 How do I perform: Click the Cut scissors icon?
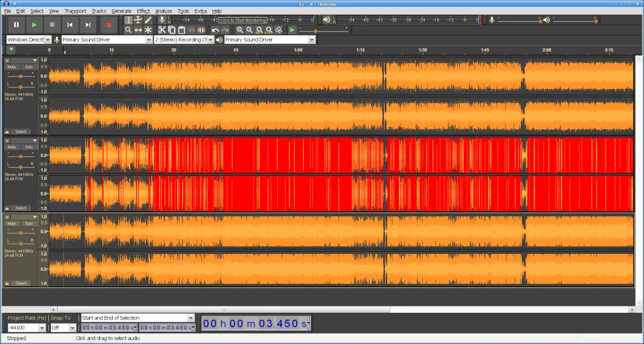click(x=162, y=30)
